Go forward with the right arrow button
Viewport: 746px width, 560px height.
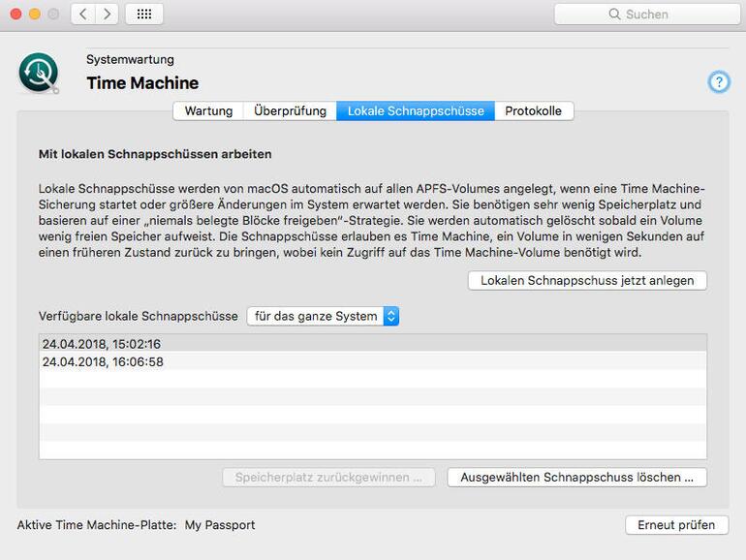107,15
